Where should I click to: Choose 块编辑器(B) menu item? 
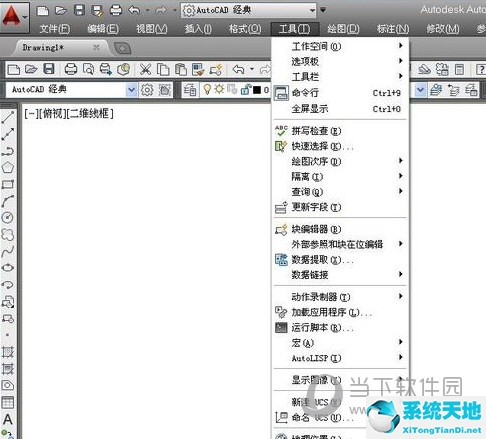tap(340, 229)
